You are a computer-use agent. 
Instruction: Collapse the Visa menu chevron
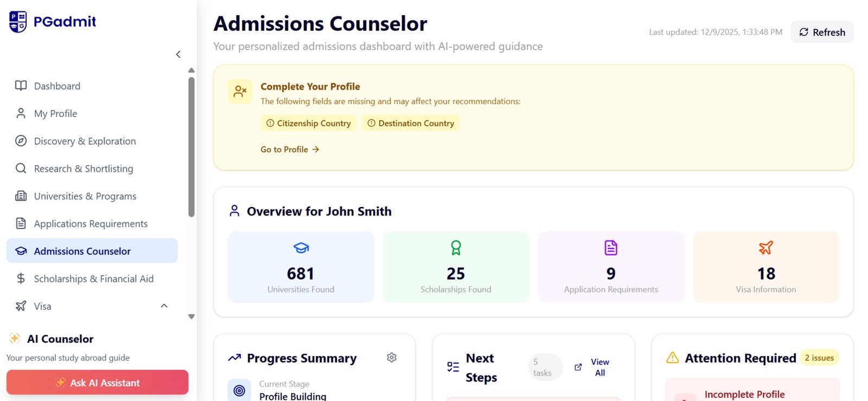(x=164, y=306)
